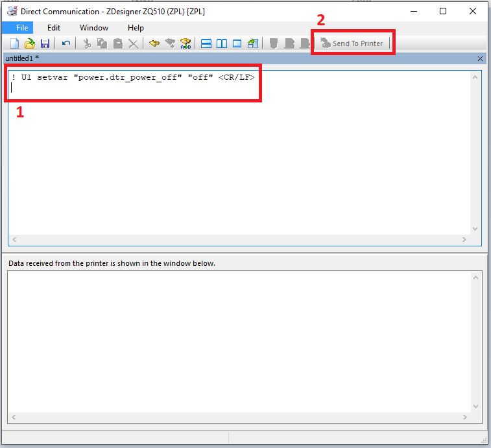Undo the last edit

66,43
